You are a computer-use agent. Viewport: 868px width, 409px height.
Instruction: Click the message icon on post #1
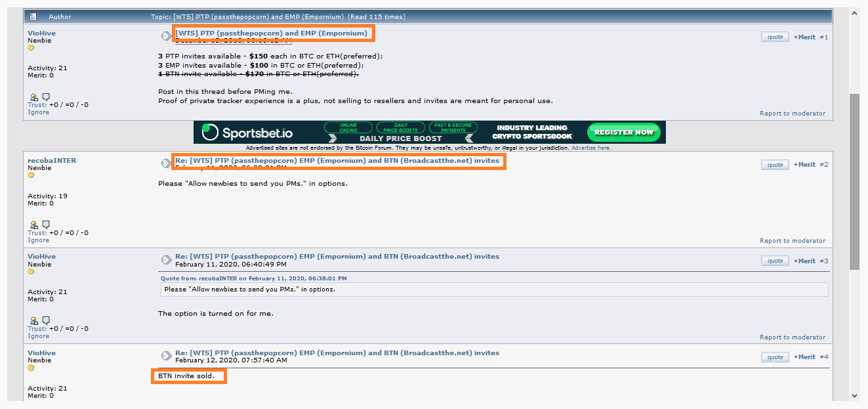click(x=166, y=35)
